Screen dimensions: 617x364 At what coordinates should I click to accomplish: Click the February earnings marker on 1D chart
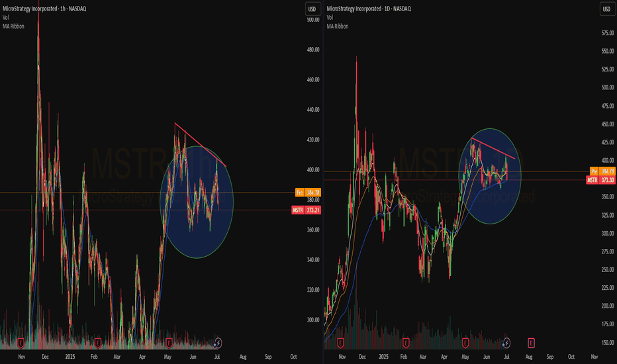406,343
